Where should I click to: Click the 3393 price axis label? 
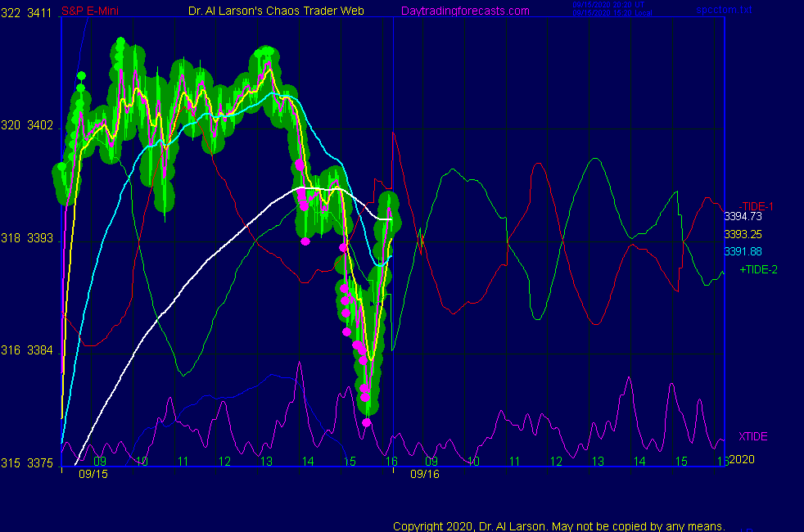click(39, 238)
